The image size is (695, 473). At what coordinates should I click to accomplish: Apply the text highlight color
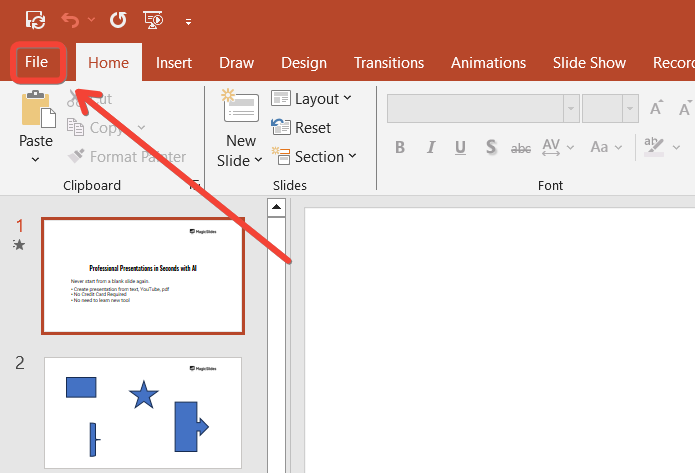[653, 148]
